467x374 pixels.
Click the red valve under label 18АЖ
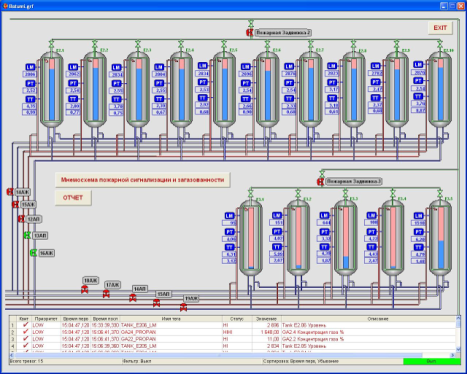point(85,290)
